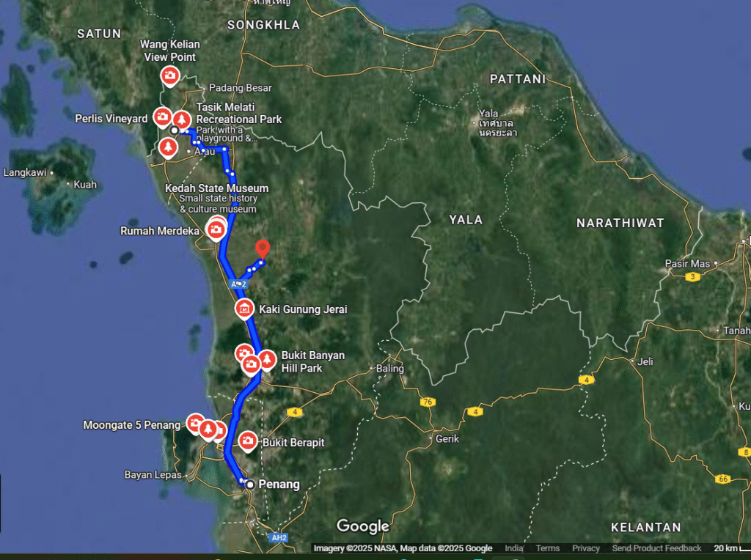This screenshot has width=751, height=560.
Task: Open the Bukit Banyan Hill Park tree pin
Action: tap(267, 360)
